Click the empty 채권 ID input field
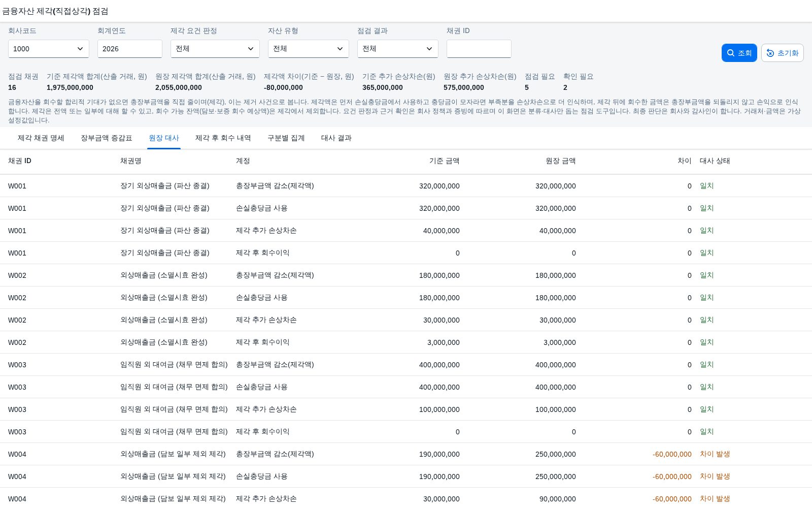Screen dimensions: 812x508 479,49
